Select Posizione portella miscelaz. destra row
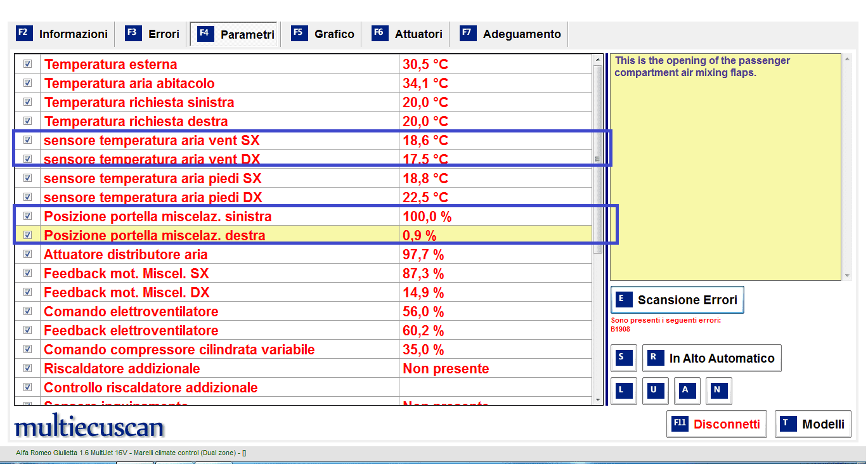Viewport: 868px width, 464px height. pos(303,235)
